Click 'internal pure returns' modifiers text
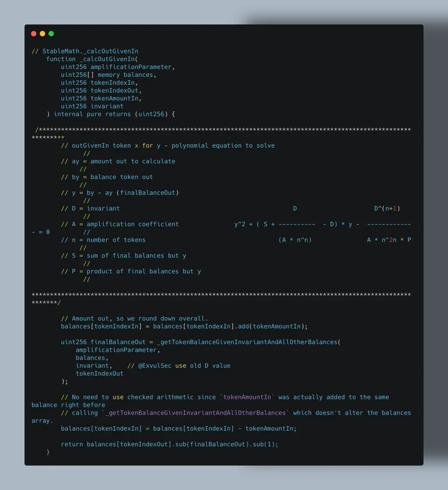 point(92,114)
